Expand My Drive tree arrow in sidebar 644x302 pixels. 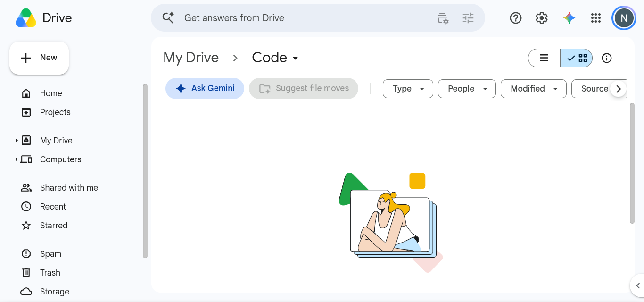(x=17, y=141)
